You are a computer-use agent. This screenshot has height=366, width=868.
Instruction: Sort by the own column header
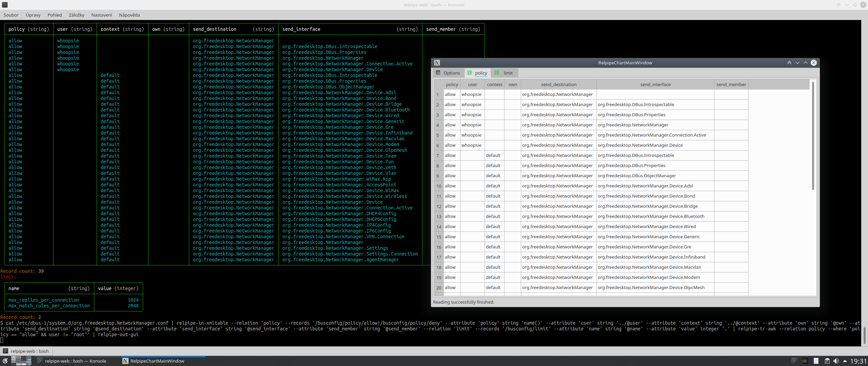point(513,84)
